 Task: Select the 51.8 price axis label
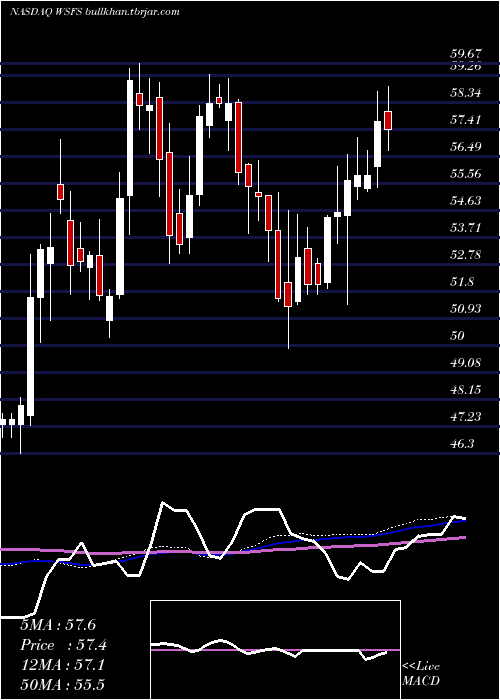(x=462, y=282)
